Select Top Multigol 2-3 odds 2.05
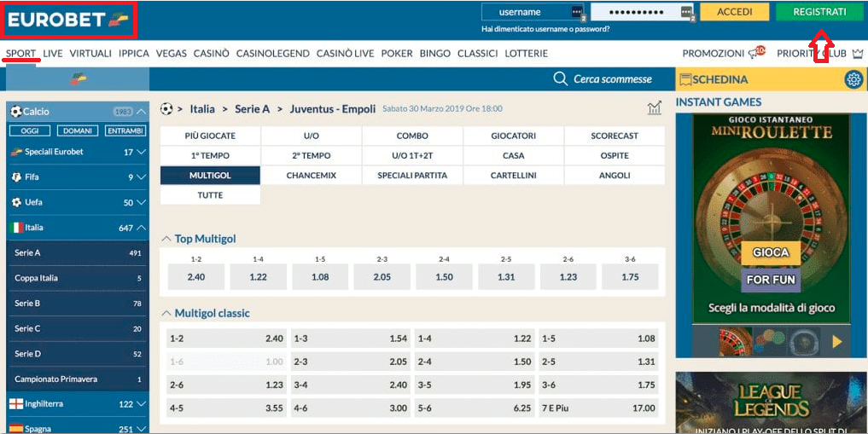 coord(382,277)
